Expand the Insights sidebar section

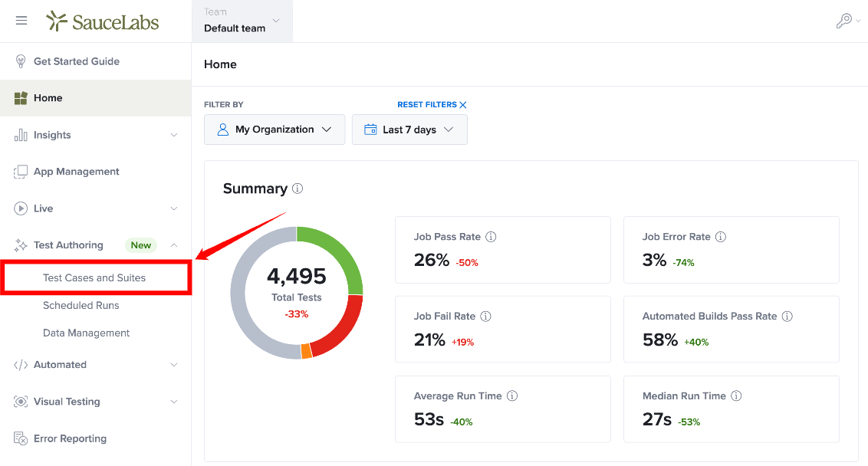click(x=96, y=135)
